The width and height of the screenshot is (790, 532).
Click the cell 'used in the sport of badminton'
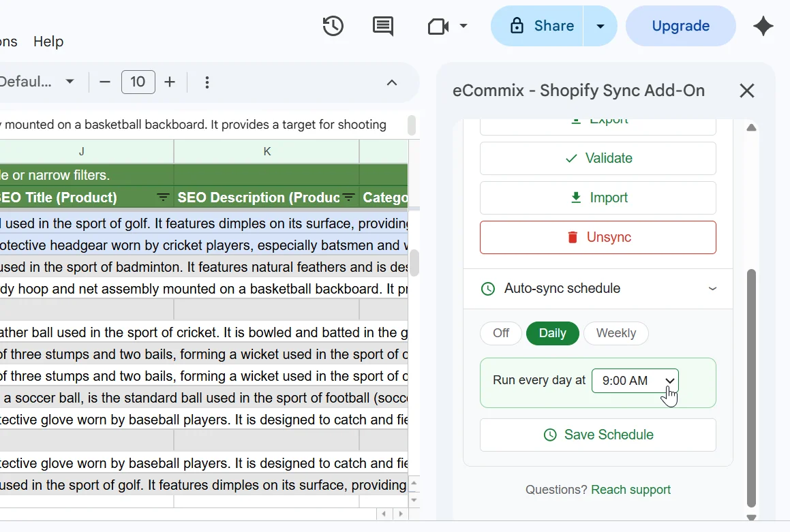tap(204, 267)
